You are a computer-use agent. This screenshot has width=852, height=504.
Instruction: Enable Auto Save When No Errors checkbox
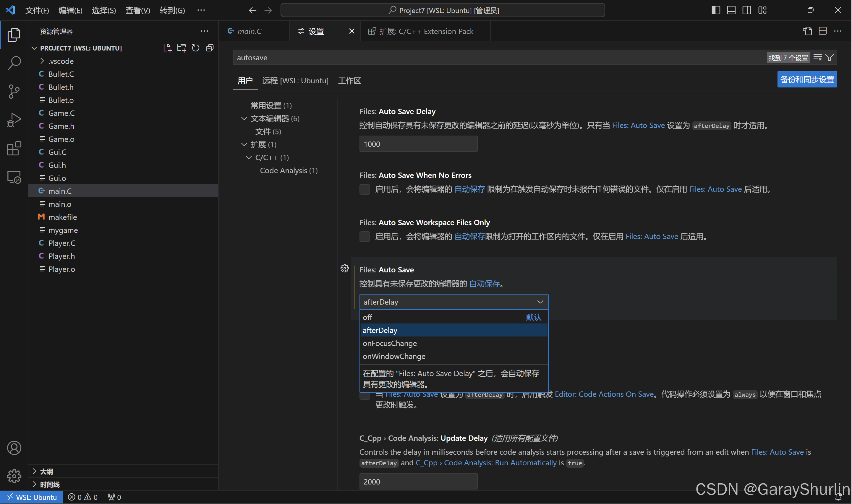[x=365, y=189]
